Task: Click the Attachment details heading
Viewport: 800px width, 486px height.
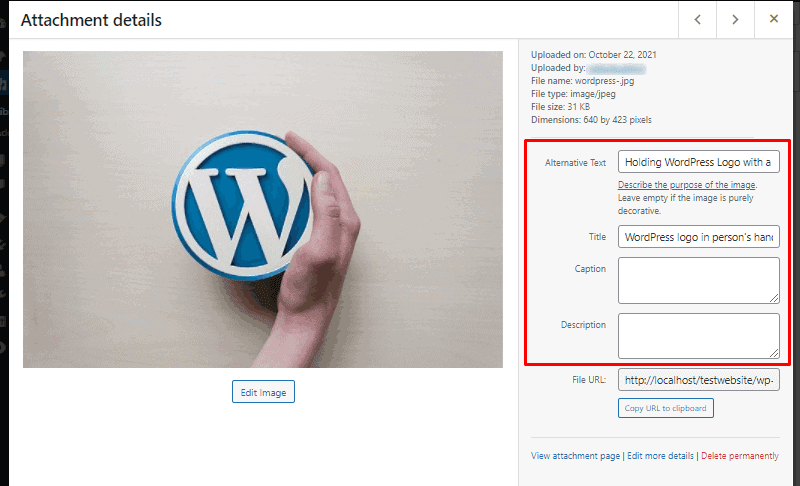Action: [x=91, y=20]
